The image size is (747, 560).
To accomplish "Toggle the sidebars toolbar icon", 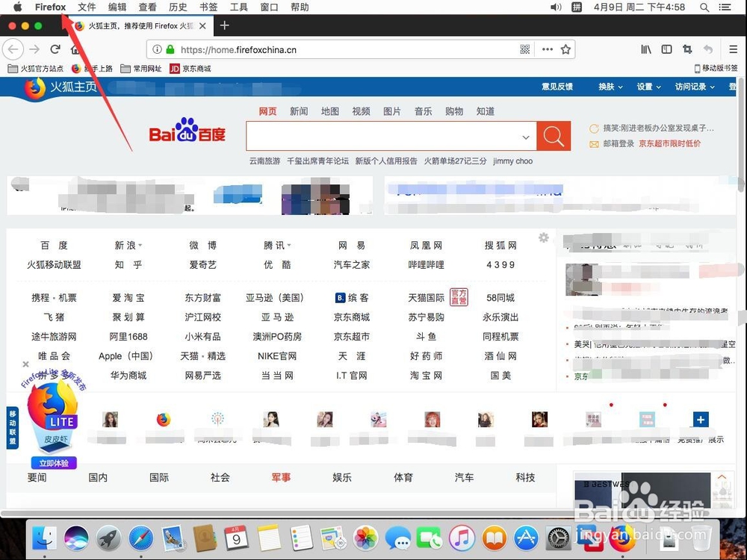I will click(x=666, y=49).
